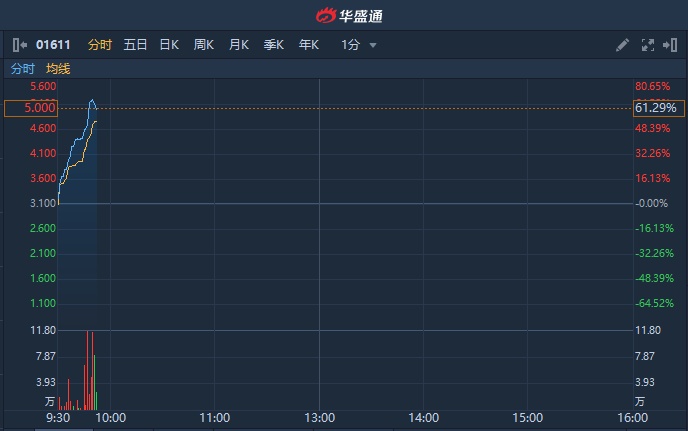Click the fullscreen expand chart icon
Image resolution: width=688 pixels, height=431 pixels.
pos(647,45)
